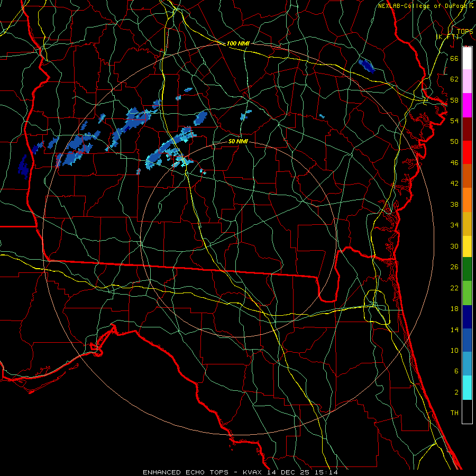Screen dimensions: 476x476
Task: Click the light green legend swatch
Action: [467, 293]
